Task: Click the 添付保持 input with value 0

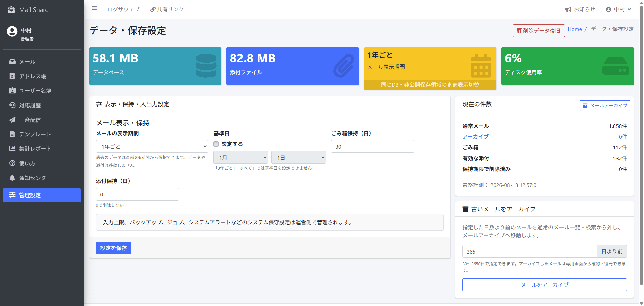Action: click(x=138, y=194)
